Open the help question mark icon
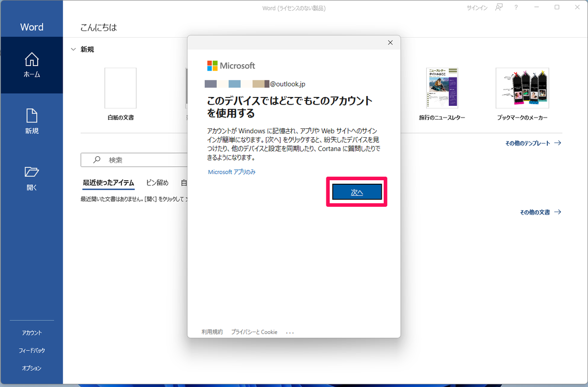Image resolution: width=588 pixels, height=387 pixels. coord(516,7)
